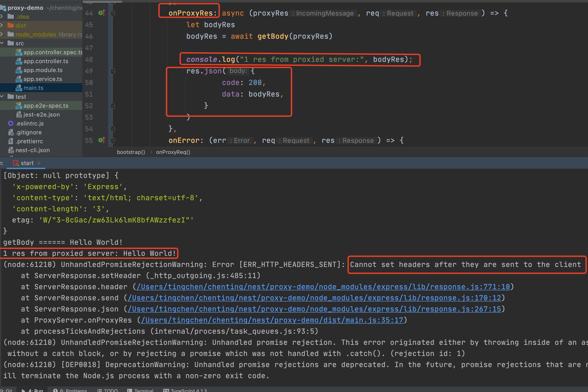Screen dimensions: 588x392
Task: Fold the onError function at line 55
Action: coord(113,141)
